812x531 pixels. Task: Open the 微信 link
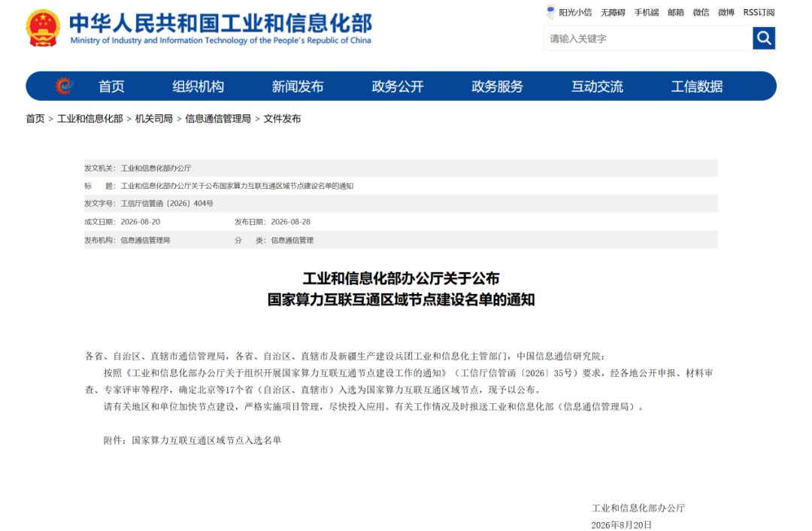[x=701, y=13]
